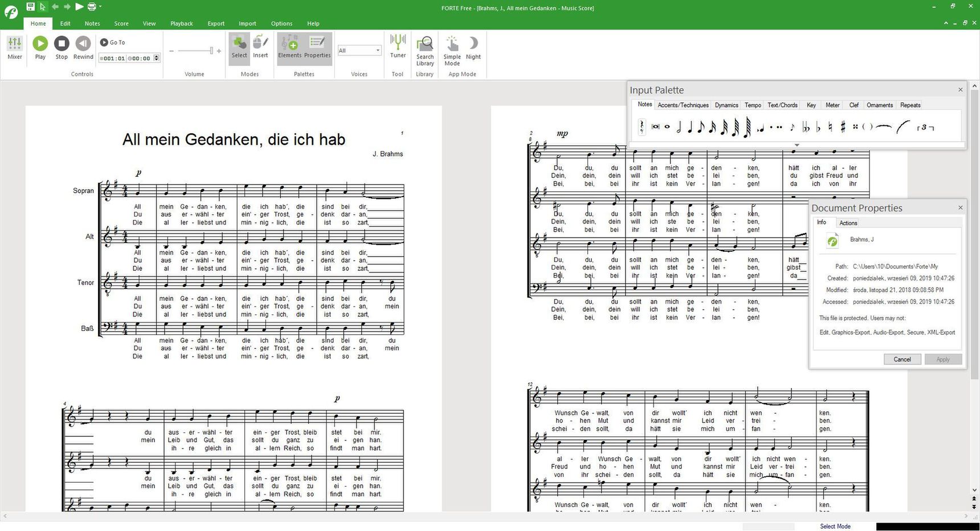Open the Options ribbon tab
Screen dimensions: 980x531
point(281,23)
